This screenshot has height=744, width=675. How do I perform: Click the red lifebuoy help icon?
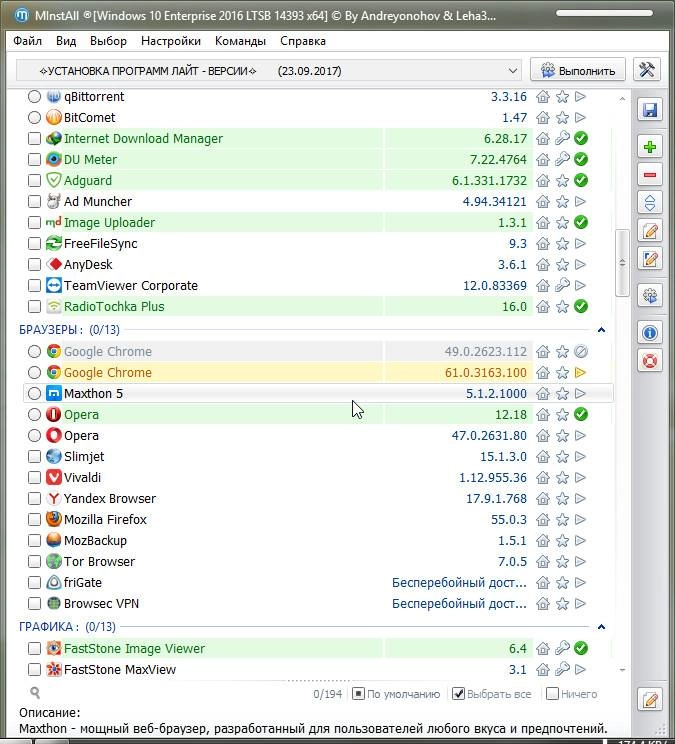(649, 361)
